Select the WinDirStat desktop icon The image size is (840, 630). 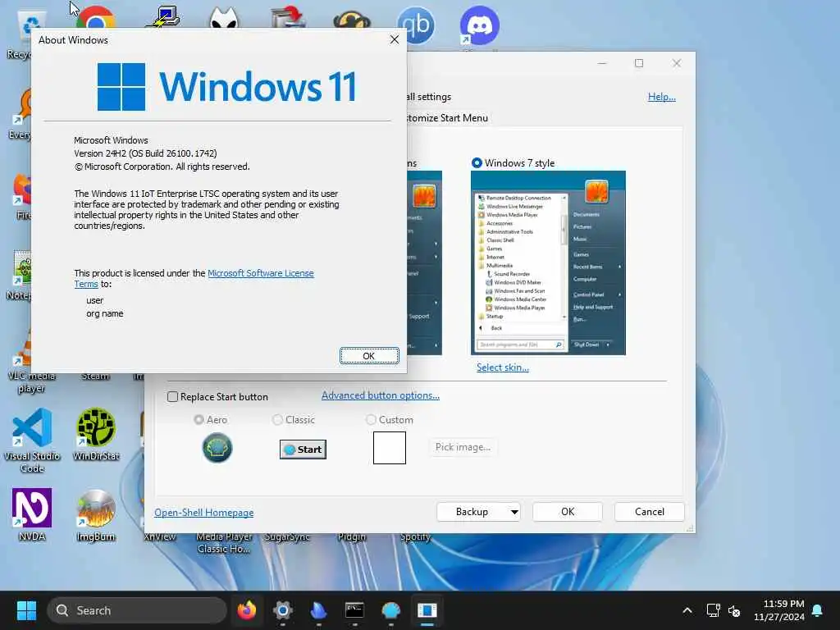97,435
